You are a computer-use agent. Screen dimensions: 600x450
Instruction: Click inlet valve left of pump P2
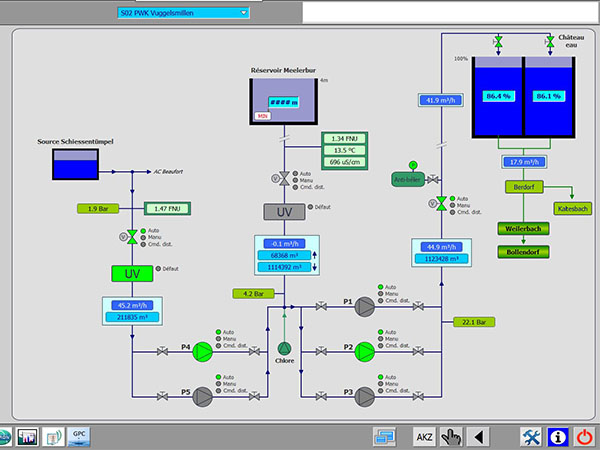click(321, 351)
